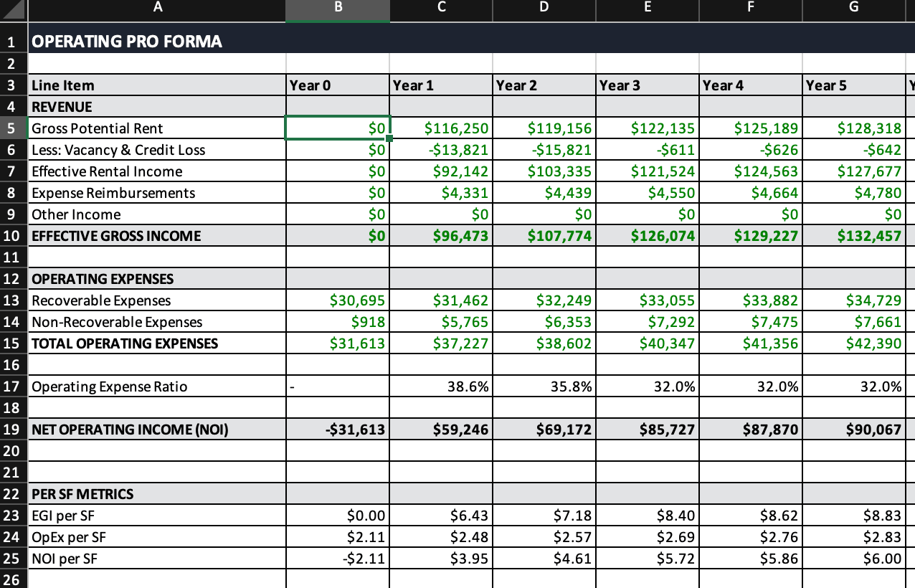Select column D header
This screenshot has height=588, width=915.
[x=544, y=11]
